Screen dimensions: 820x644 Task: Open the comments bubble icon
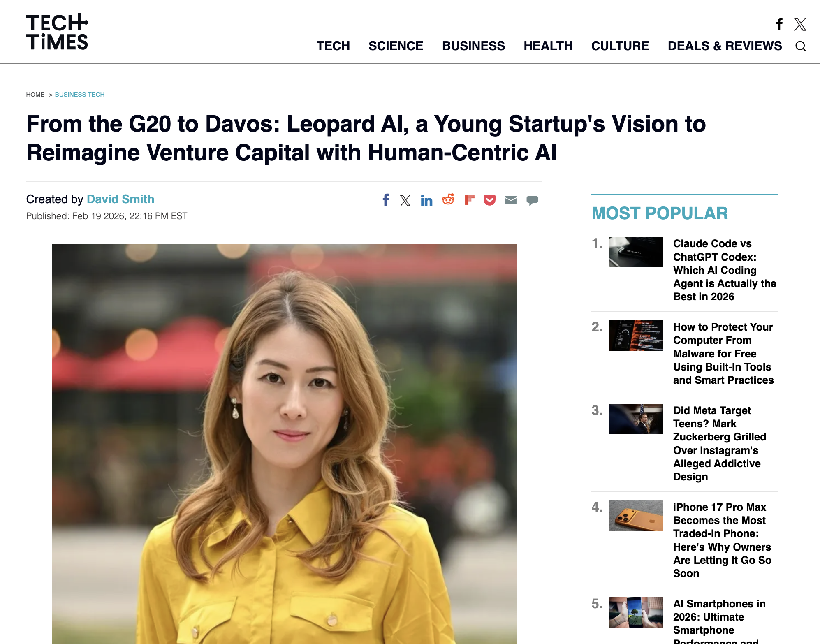pos(532,200)
